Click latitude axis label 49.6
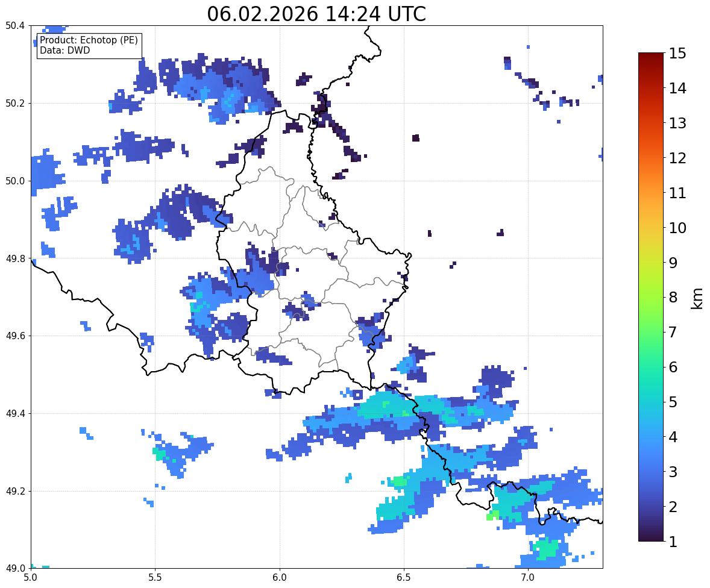 point(15,336)
